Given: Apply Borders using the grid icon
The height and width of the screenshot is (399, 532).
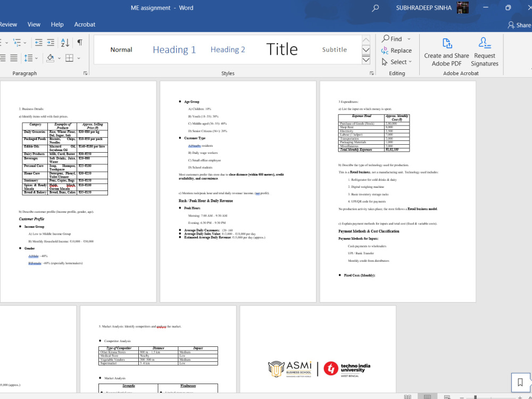Looking at the screenshot, I should (69, 58).
